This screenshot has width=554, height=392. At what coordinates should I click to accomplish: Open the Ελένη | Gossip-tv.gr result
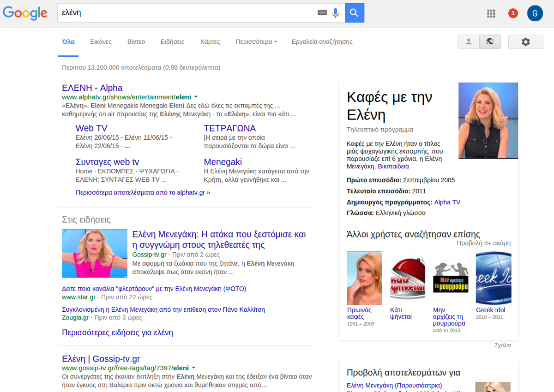(101, 358)
